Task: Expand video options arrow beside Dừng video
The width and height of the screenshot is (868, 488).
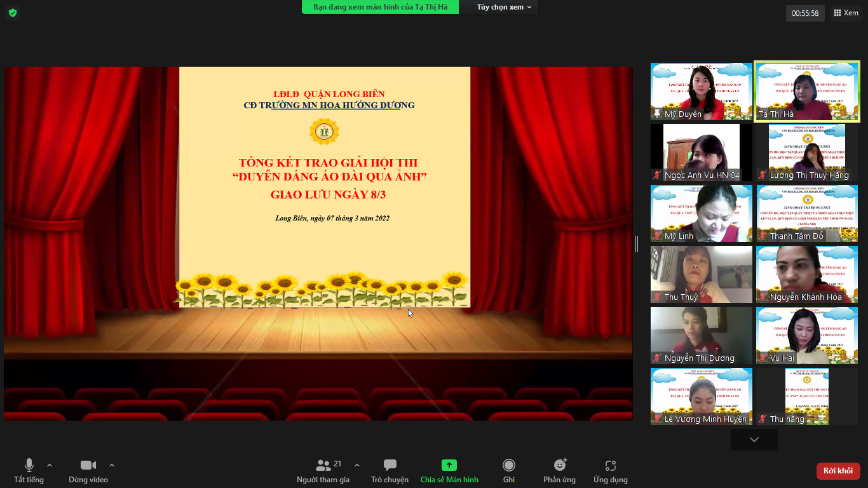Action: pos(112,465)
